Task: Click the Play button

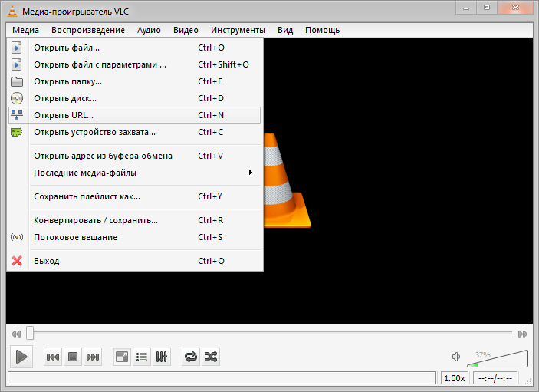Action: (x=21, y=357)
